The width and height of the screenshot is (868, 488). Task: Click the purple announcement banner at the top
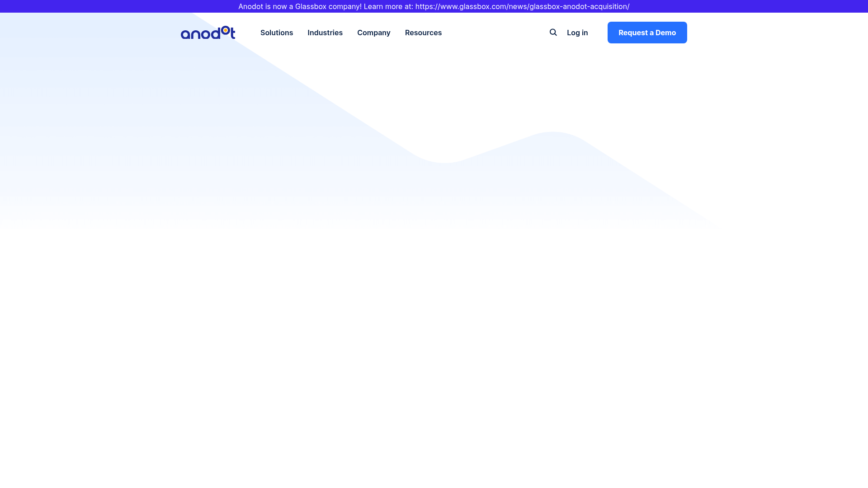click(x=434, y=6)
